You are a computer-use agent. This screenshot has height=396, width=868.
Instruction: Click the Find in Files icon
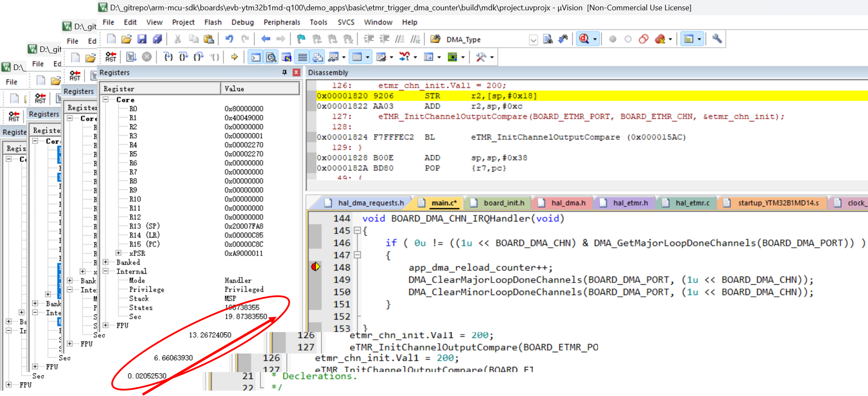pyautogui.click(x=435, y=39)
